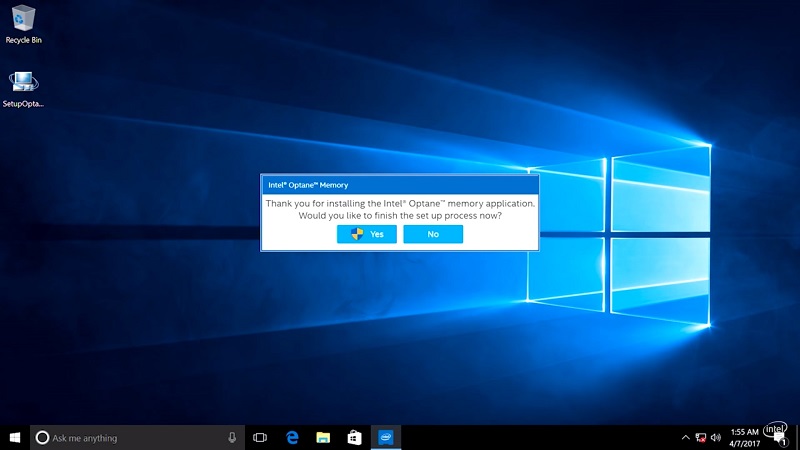Screen dimensions: 800x450
Task: Expand hidden system tray icons
Action: [x=685, y=438]
